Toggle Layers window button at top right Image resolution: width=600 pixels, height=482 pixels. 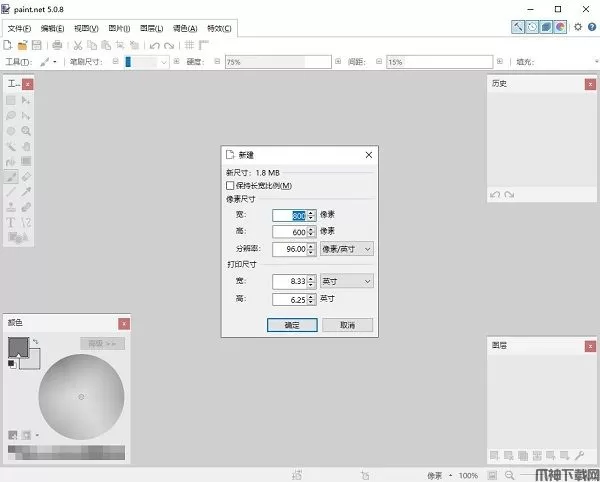point(546,27)
